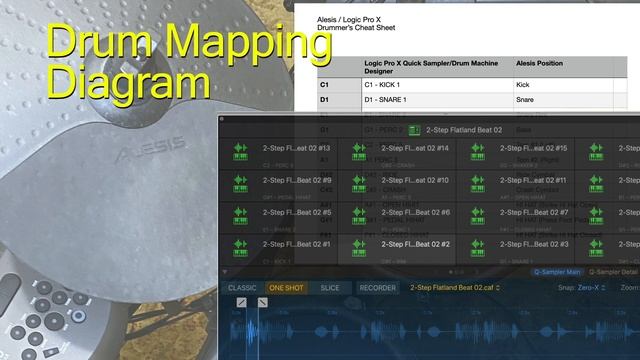The width and height of the screenshot is (640, 360).
Task: Click the waveform display of the sample
Action: point(430,331)
